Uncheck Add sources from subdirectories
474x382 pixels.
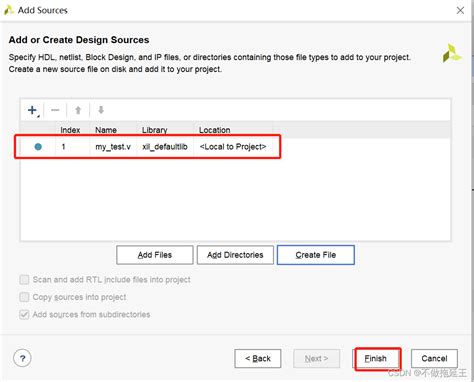pos(24,314)
